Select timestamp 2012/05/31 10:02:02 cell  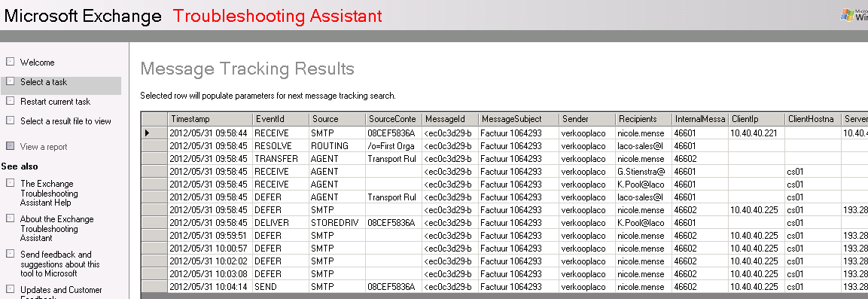click(210, 261)
